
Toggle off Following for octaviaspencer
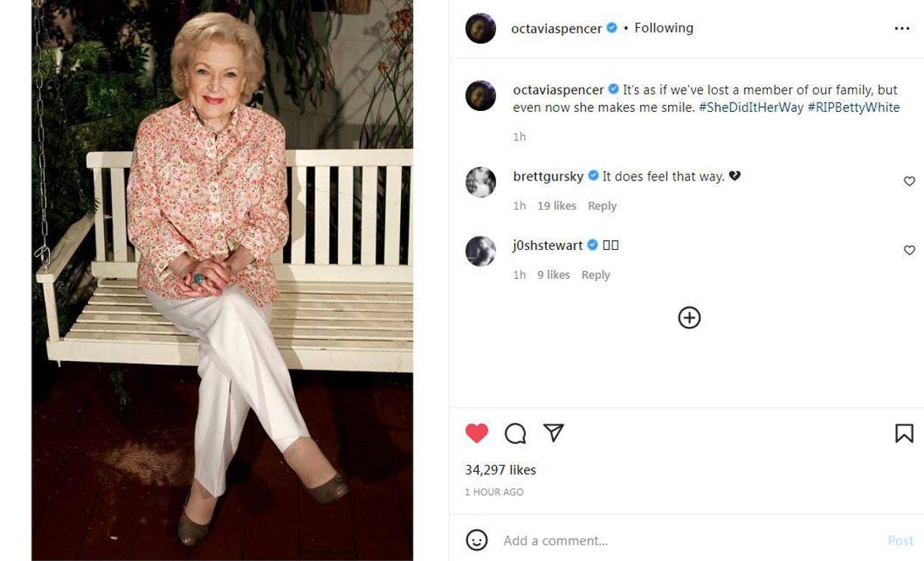663,27
